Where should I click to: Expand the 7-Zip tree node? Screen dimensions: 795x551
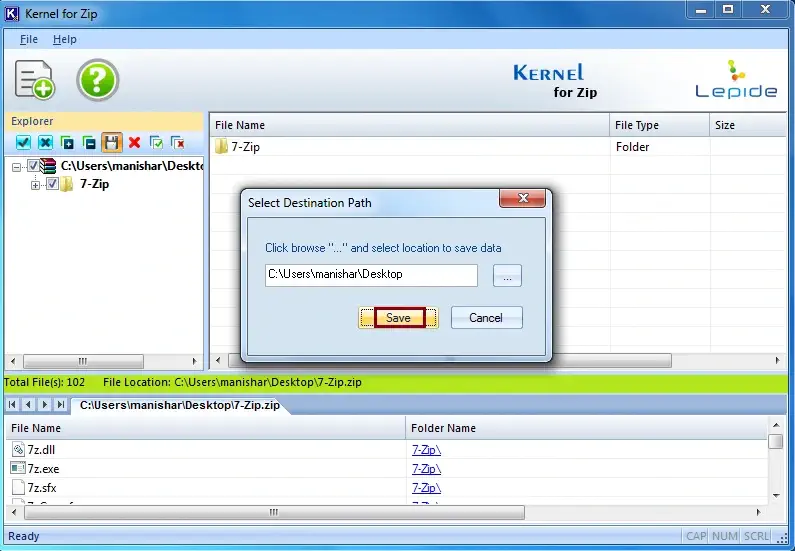point(35,185)
